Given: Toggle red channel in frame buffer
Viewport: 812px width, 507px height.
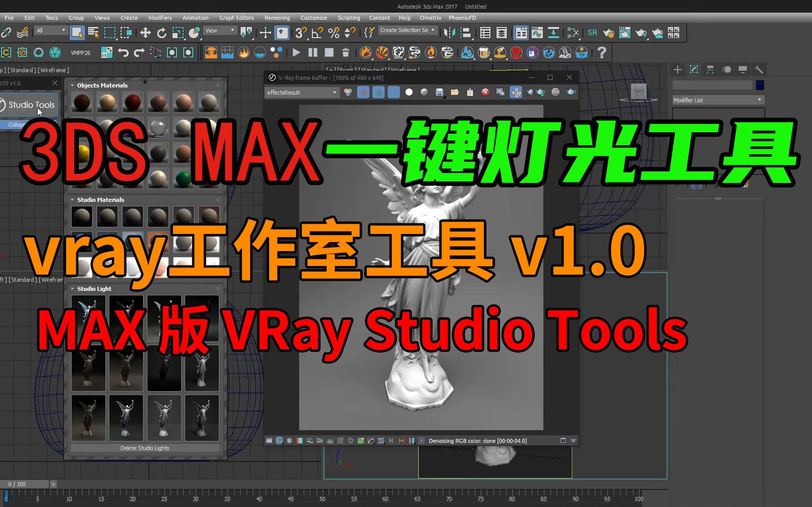Looking at the screenshot, I should coord(363,92).
